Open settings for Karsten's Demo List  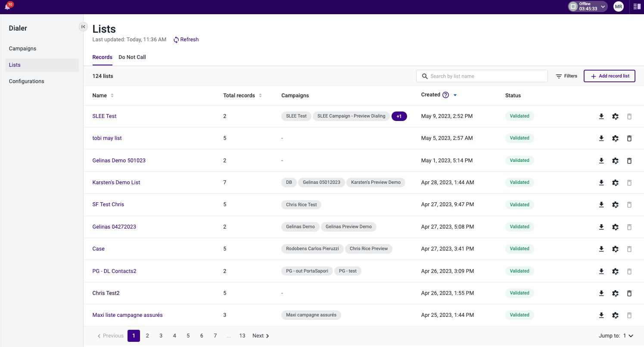[615, 183]
